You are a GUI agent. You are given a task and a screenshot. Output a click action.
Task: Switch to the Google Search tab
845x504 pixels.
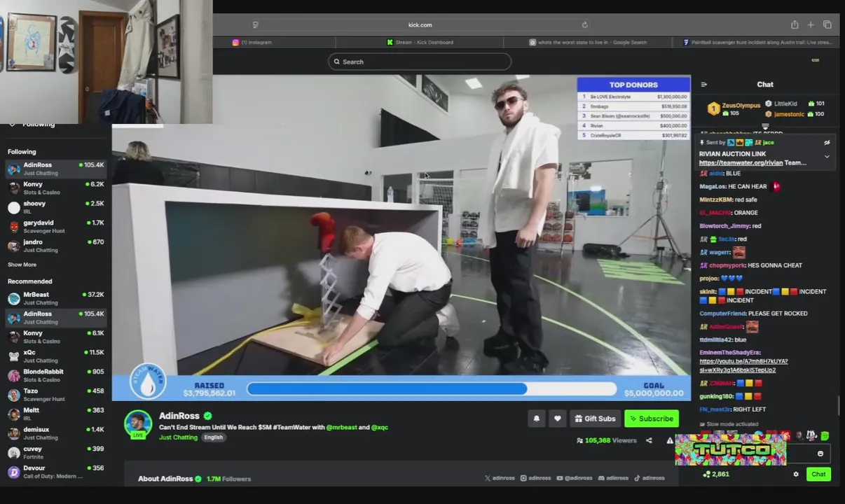588,42
